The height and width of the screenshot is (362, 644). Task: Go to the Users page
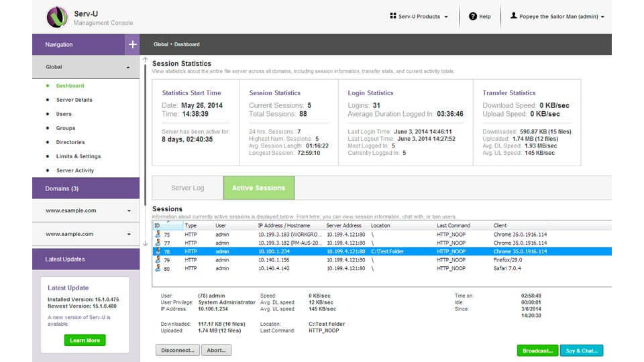[64, 114]
